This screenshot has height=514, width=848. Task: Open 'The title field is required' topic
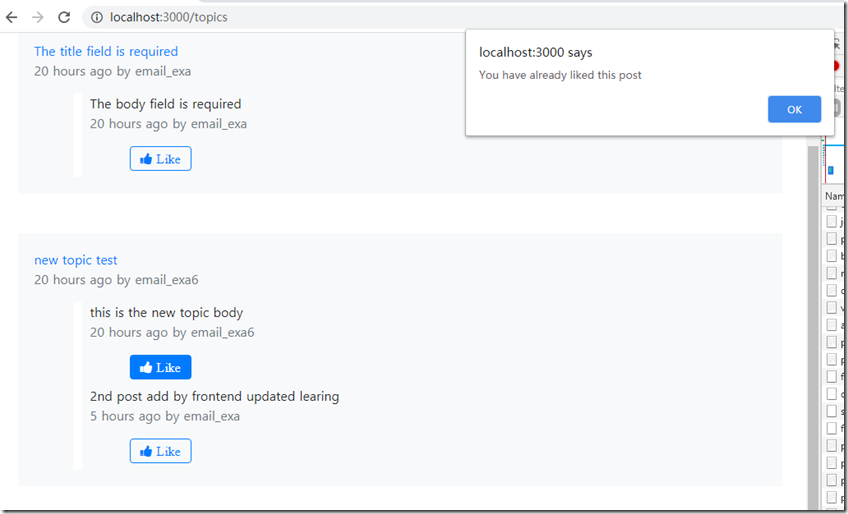(106, 51)
